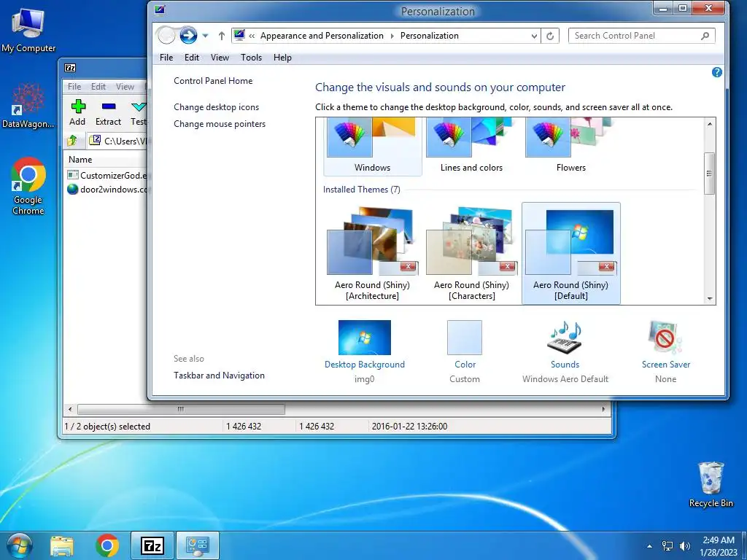
Task: Open the View menu in Personalization
Action: click(x=220, y=58)
